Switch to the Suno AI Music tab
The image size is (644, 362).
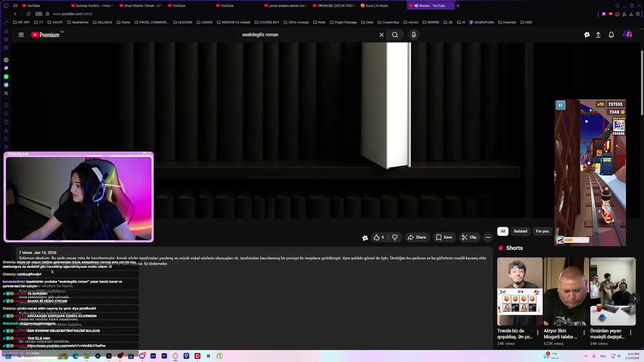[x=381, y=6]
